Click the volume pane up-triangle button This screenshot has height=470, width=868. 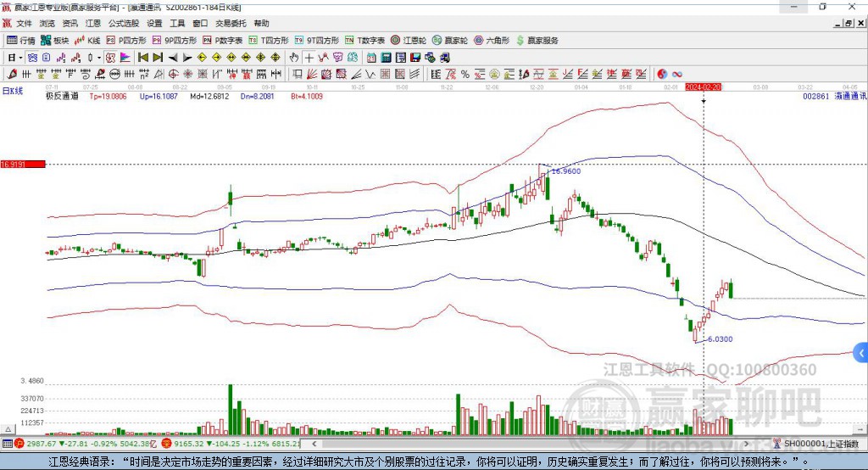pyautogui.click(x=8, y=429)
